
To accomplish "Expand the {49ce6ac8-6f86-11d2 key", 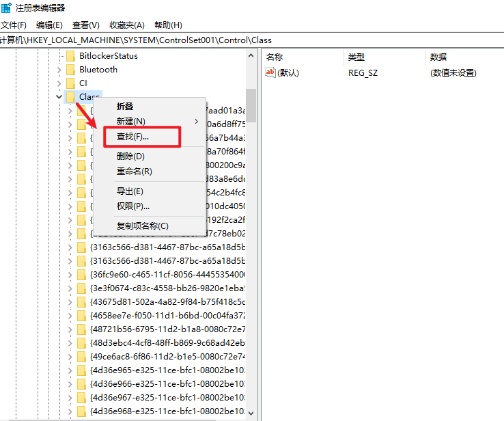I will 70,357.
